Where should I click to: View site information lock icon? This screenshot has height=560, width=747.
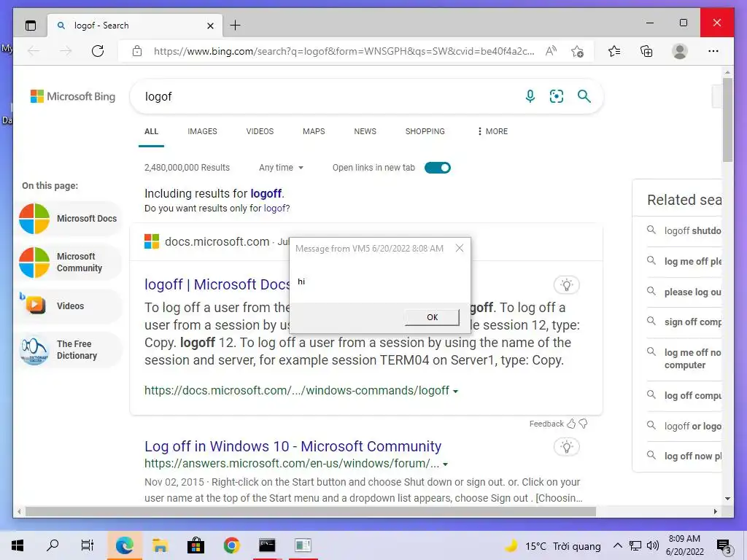click(x=137, y=51)
